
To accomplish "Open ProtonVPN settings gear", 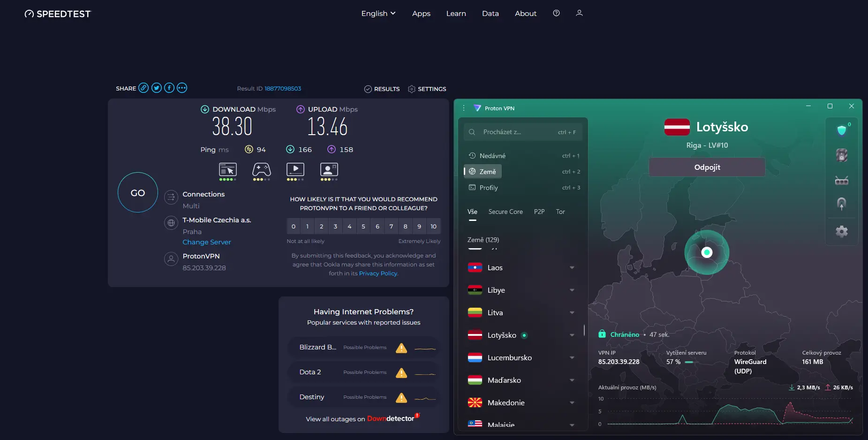I will [x=842, y=231].
